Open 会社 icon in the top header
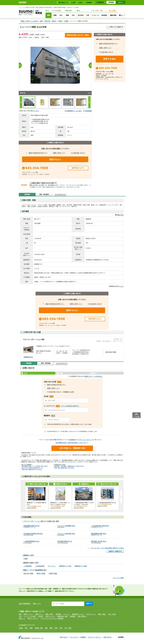144x644 pixels. pos(80,2)
